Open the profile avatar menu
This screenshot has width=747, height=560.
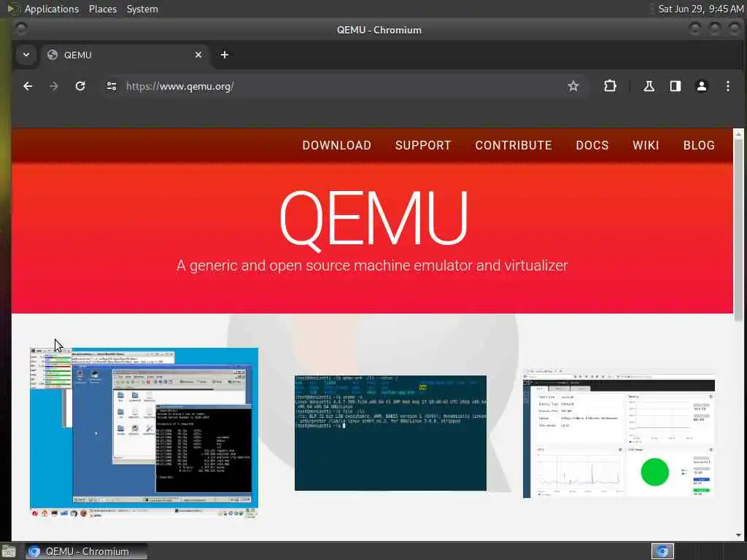pos(701,86)
